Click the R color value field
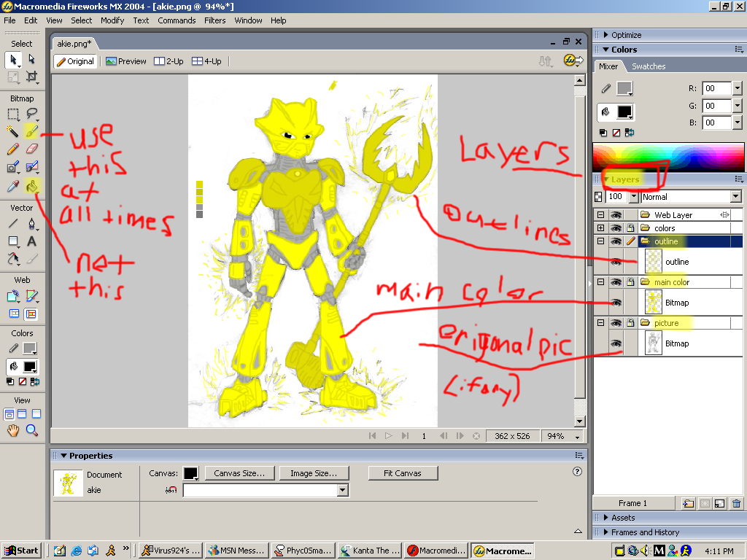This screenshot has width=747, height=560. point(717,88)
